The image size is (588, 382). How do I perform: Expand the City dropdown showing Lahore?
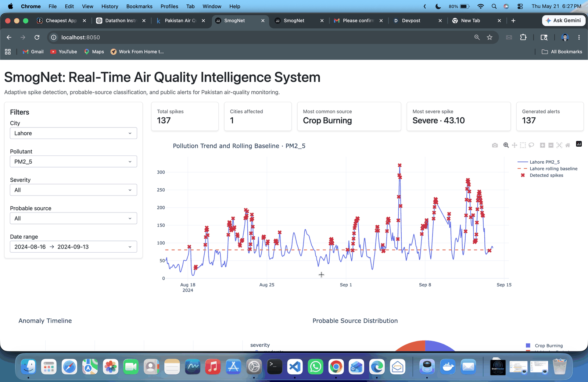(x=73, y=133)
